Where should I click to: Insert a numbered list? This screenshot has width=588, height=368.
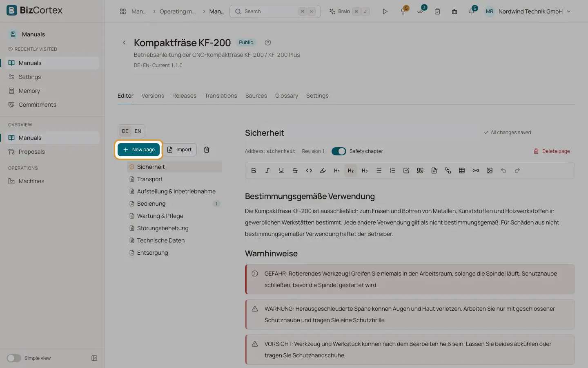tap(392, 171)
